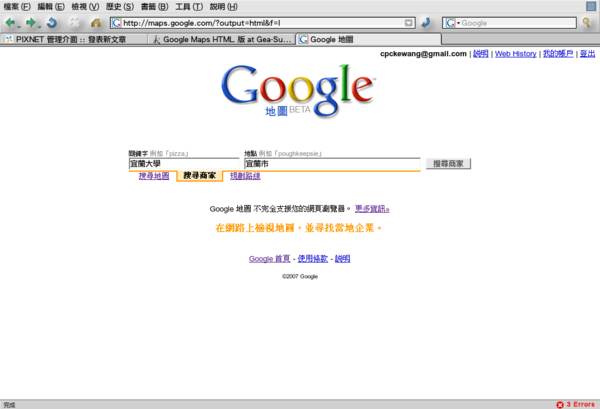Open the browser home page icon
This screenshot has width=600, height=409.
(96, 23)
